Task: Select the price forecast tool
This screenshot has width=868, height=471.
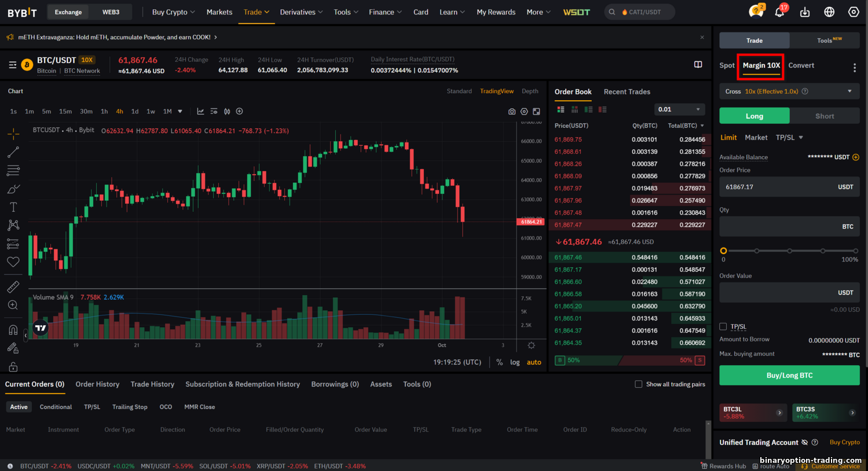Action: tap(13, 244)
